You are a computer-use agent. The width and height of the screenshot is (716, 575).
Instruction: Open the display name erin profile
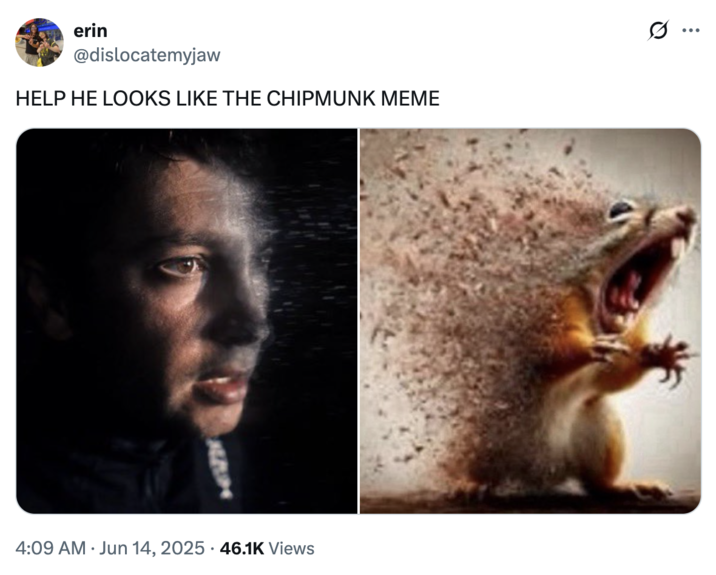pyautogui.click(x=90, y=32)
